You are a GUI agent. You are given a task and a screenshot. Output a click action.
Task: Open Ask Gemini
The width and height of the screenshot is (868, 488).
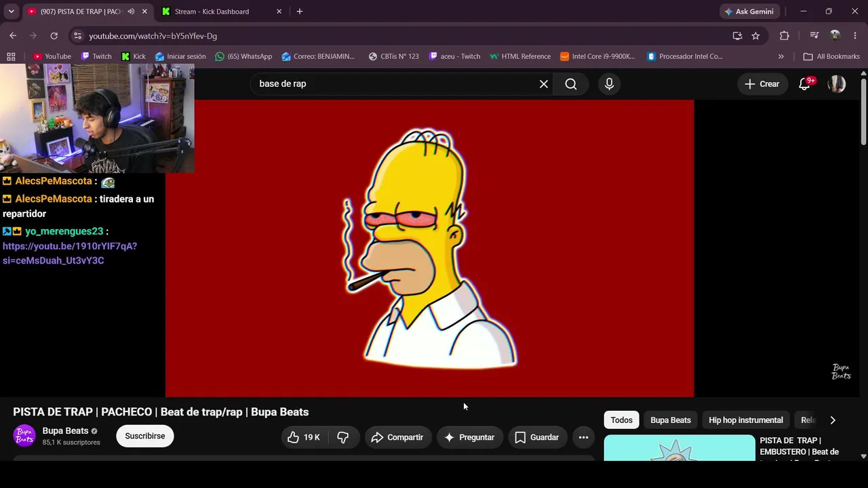[750, 12]
